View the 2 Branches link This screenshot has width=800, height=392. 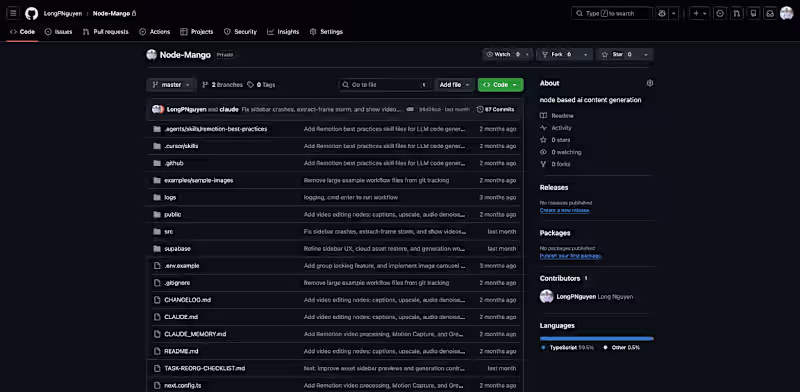click(222, 85)
